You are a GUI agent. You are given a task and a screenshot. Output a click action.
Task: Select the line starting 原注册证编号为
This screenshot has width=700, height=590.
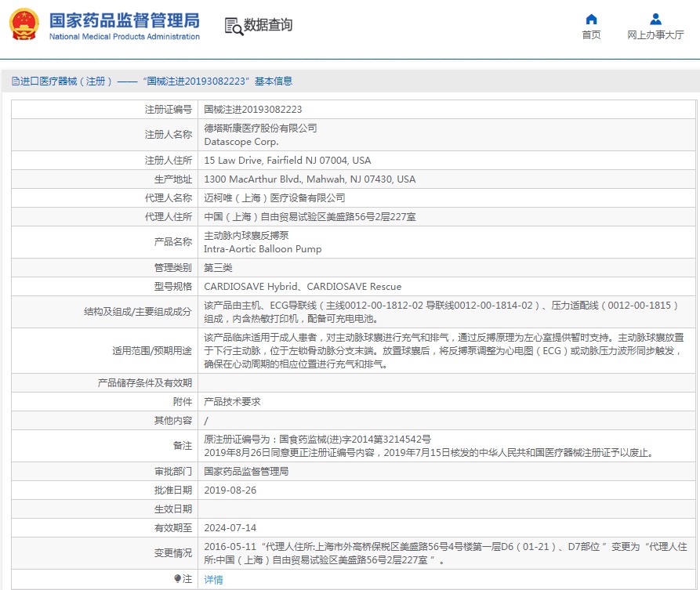tap(317, 439)
